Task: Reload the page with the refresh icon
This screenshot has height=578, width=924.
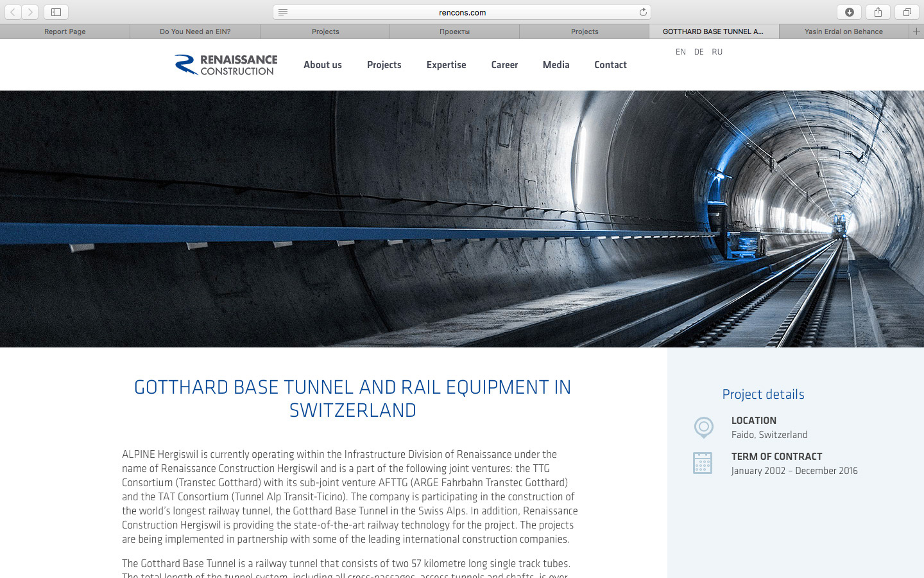Action: pos(643,12)
